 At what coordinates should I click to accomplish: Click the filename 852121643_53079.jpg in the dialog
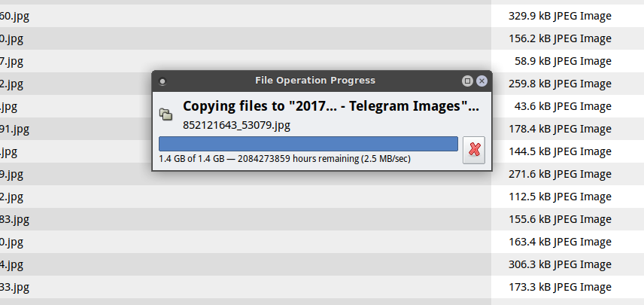click(236, 125)
